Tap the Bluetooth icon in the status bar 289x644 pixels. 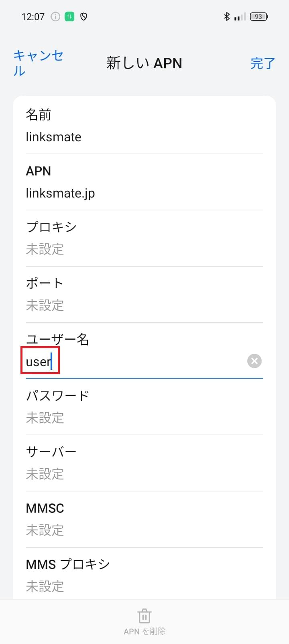pyautogui.click(x=226, y=16)
